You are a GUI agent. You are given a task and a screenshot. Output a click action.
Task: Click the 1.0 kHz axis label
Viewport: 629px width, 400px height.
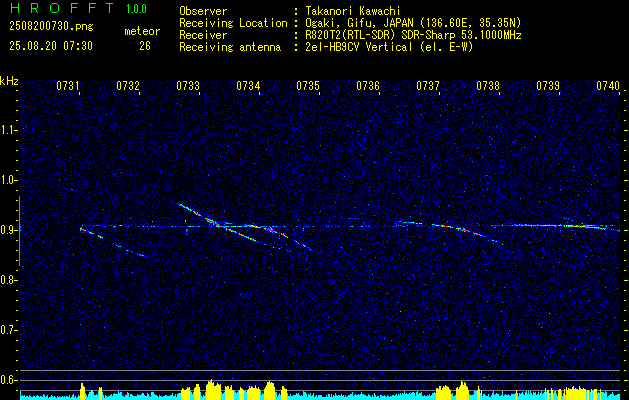[x=9, y=180]
